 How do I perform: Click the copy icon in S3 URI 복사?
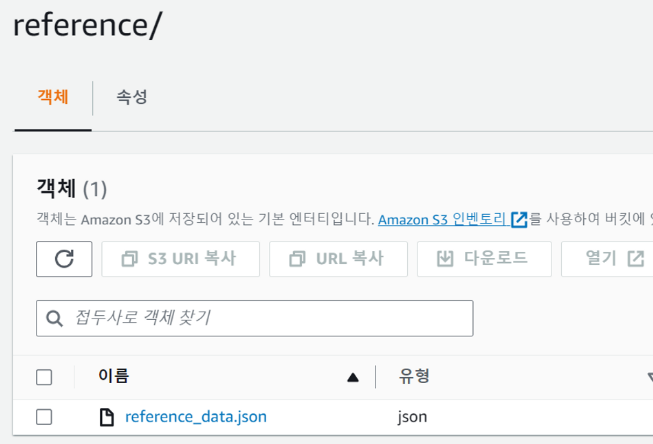(130, 259)
